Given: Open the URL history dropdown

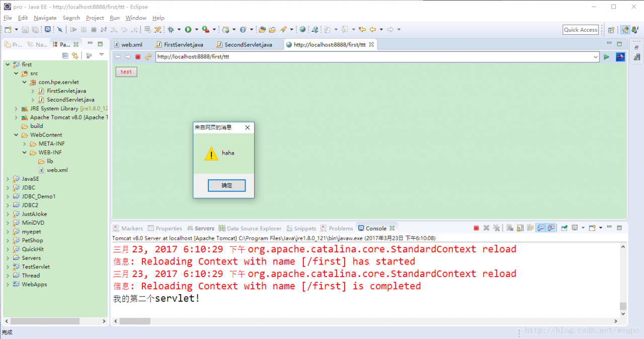Looking at the screenshot, I should [x=596, y=57].
